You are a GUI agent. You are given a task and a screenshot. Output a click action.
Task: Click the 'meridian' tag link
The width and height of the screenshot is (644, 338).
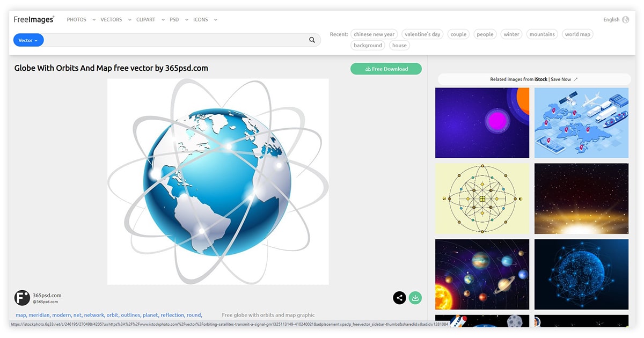pos(39,315)
